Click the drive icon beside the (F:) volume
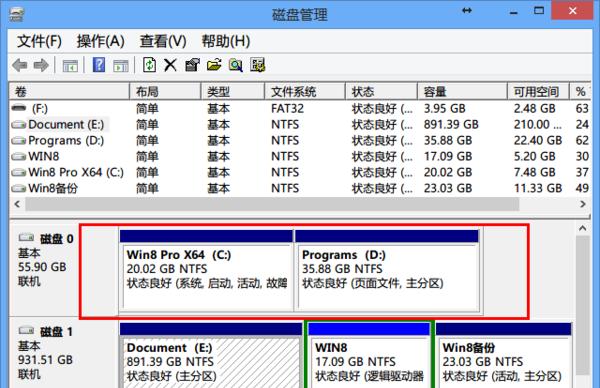The image size is (600, 388). coord(19,108)
